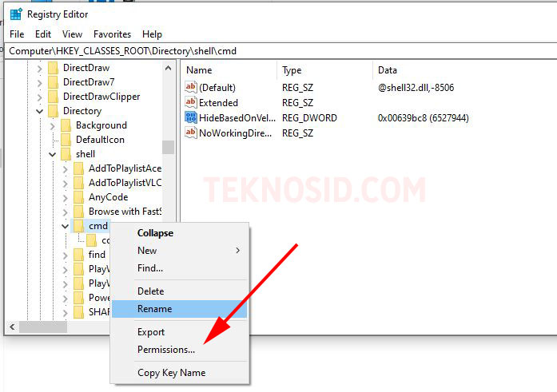Screen dimensions: 557x392
Task: Click the DefaultIcon folder icon
Action: tap(66, 140)
